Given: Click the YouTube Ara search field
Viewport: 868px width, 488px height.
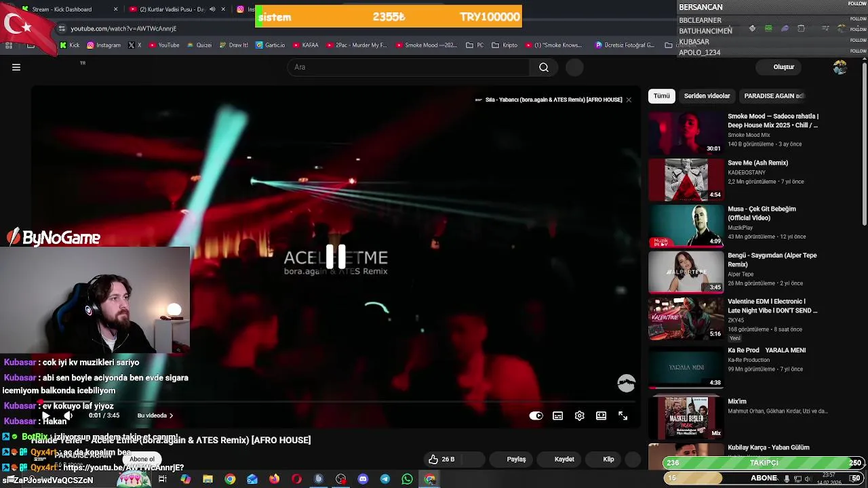Looking at the screenshot, I should point(410,67).
